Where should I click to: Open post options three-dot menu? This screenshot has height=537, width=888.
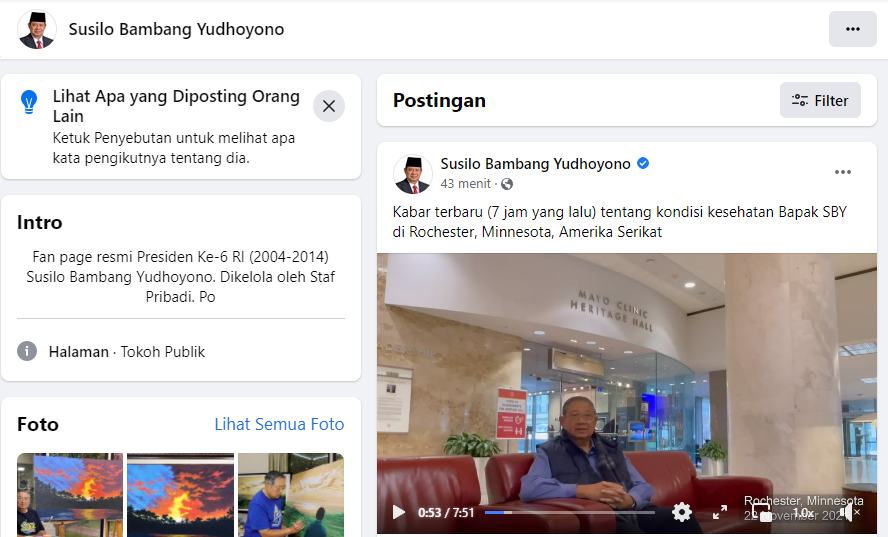pos(843,172)
